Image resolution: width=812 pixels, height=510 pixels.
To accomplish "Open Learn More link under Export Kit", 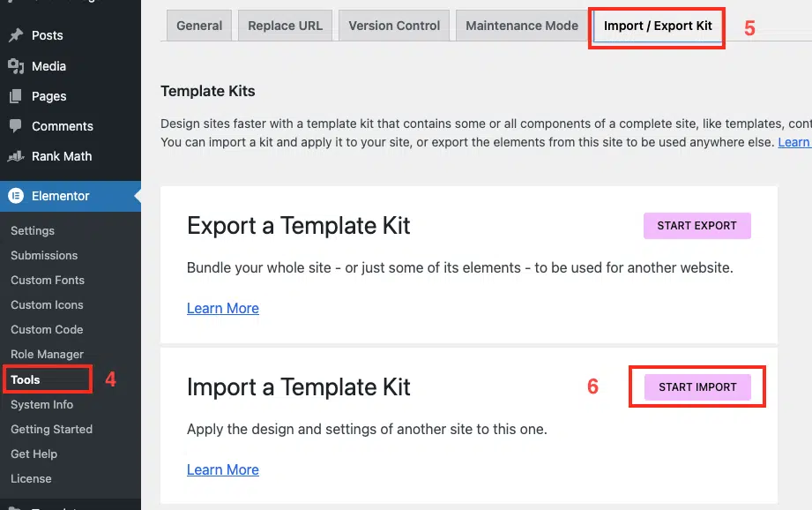I will click(223, 309).
